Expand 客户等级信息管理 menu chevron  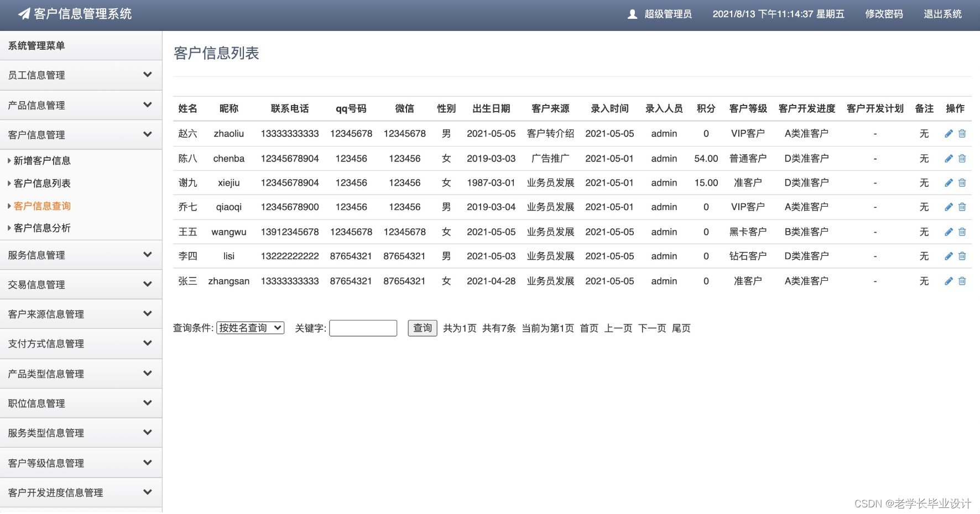(x=148, y=462)
